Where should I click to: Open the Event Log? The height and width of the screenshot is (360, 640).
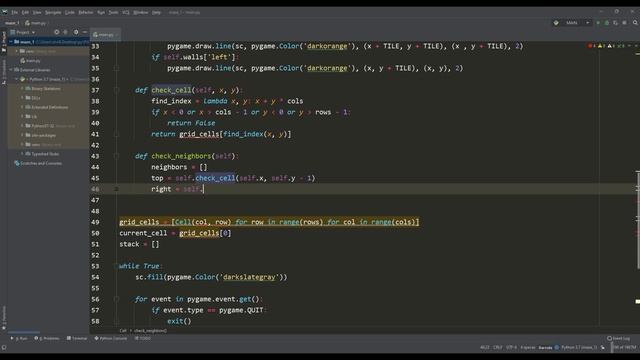[x=618, y=338]
